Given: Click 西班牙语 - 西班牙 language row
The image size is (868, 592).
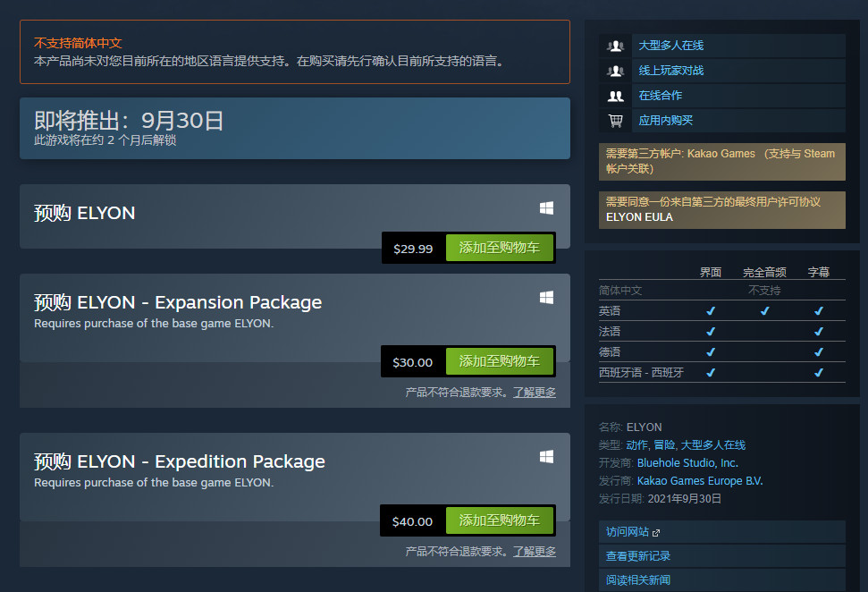Looking at the screenshot, I should 722,372.
